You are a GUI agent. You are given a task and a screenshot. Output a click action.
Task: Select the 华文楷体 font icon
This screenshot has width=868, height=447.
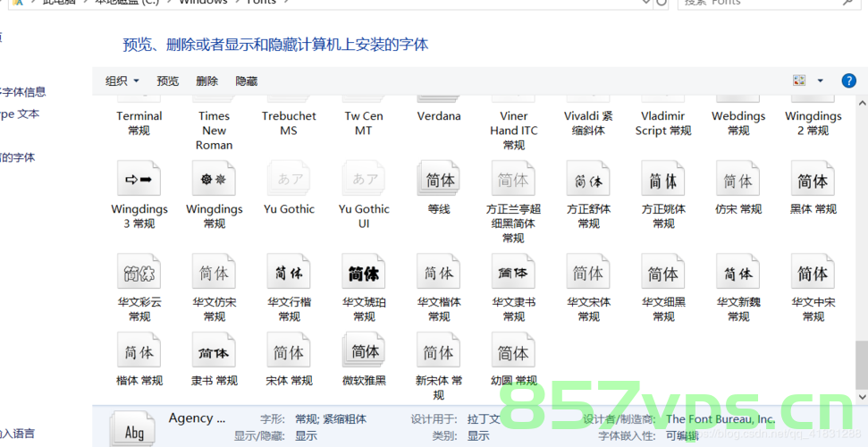[x=438, y=272]
